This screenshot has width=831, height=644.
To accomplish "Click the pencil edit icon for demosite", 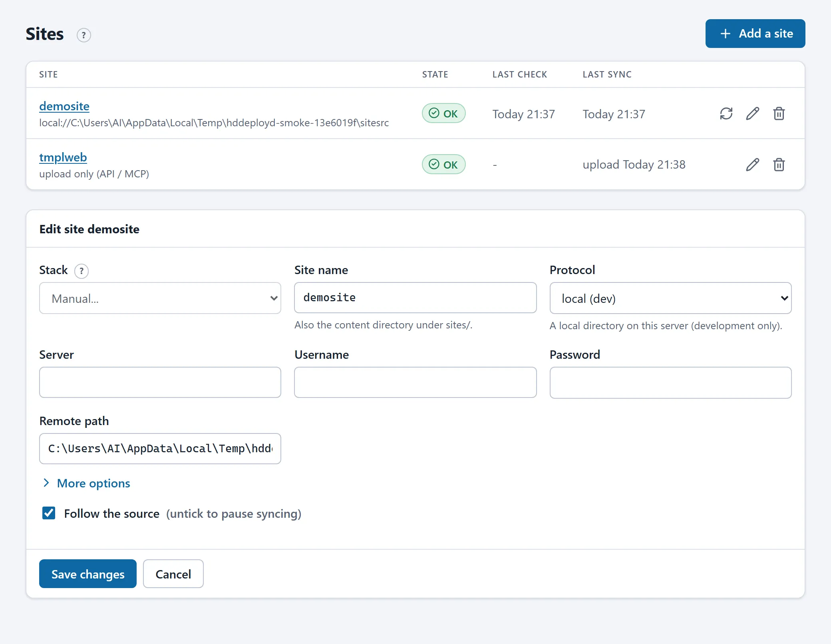I will (752, 114).
